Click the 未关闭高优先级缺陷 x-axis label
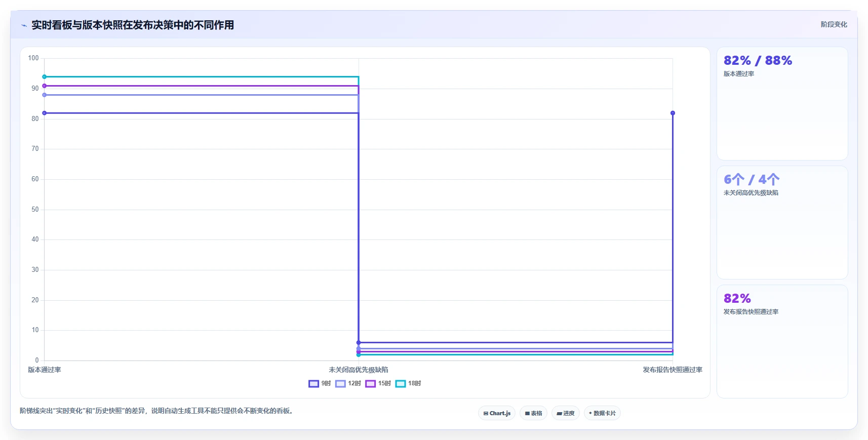The image size is (868, 440). (359, 370)
